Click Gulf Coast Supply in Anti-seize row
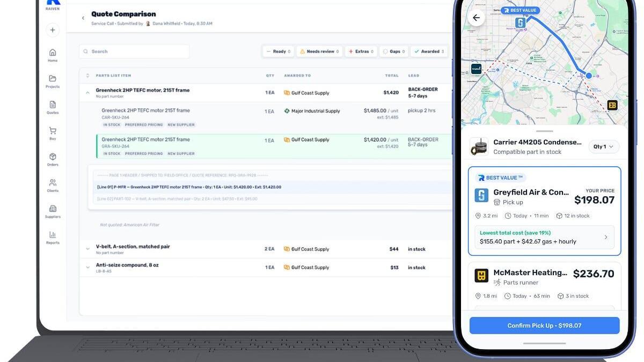Image resolution: width=644 pixels, height=362 pixels. click(x=306, y=267)
